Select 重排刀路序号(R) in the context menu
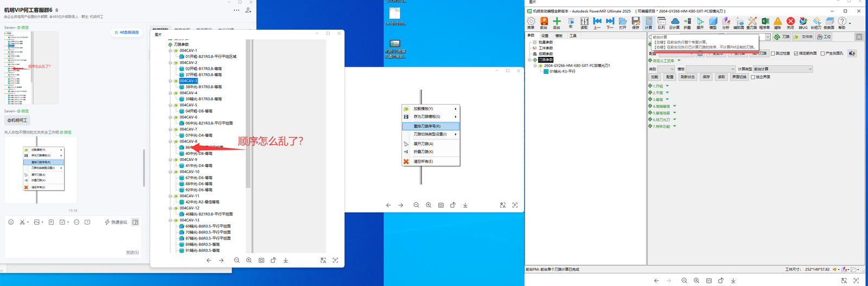The image size is (868, 286). click(x=431, y=126)
